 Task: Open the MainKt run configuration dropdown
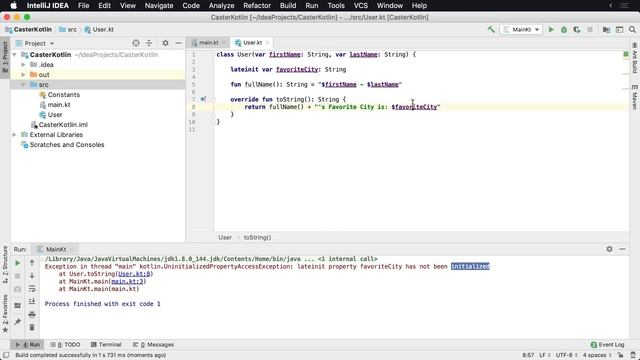tap(521, 29)
